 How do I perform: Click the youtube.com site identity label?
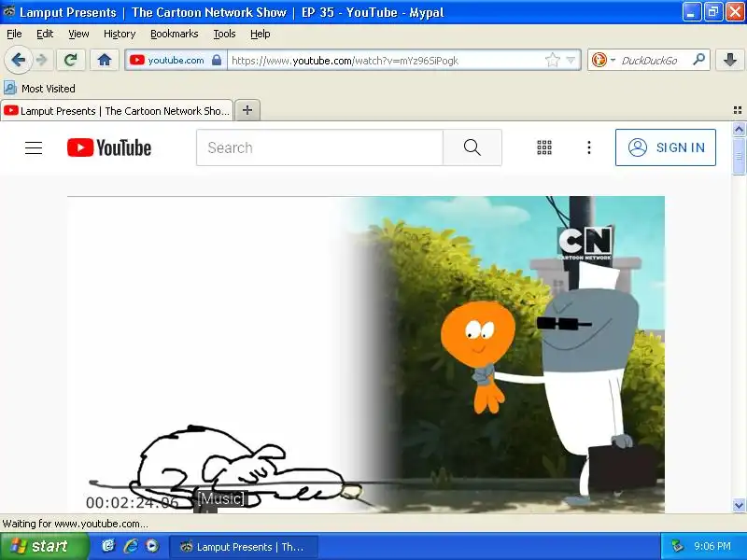pyautogui.click(x=176, y=61)
